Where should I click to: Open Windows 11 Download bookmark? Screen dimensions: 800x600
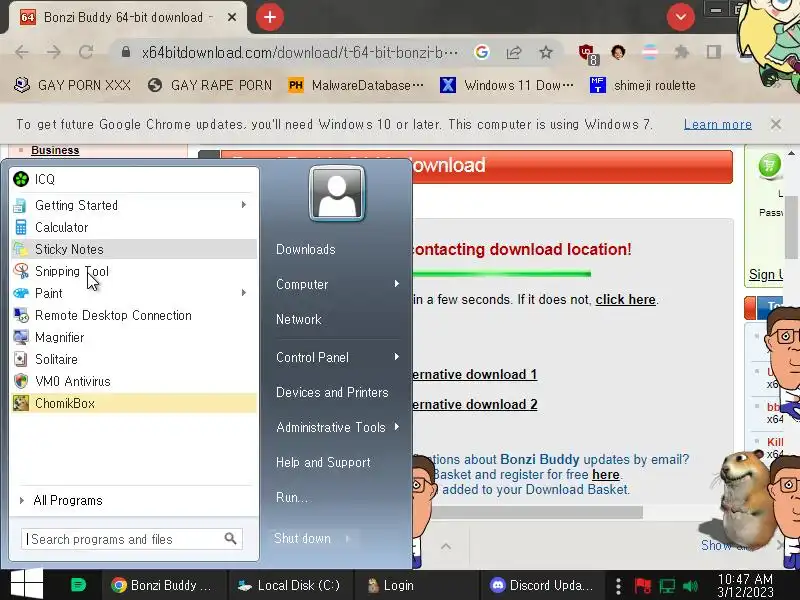(507, 85)
